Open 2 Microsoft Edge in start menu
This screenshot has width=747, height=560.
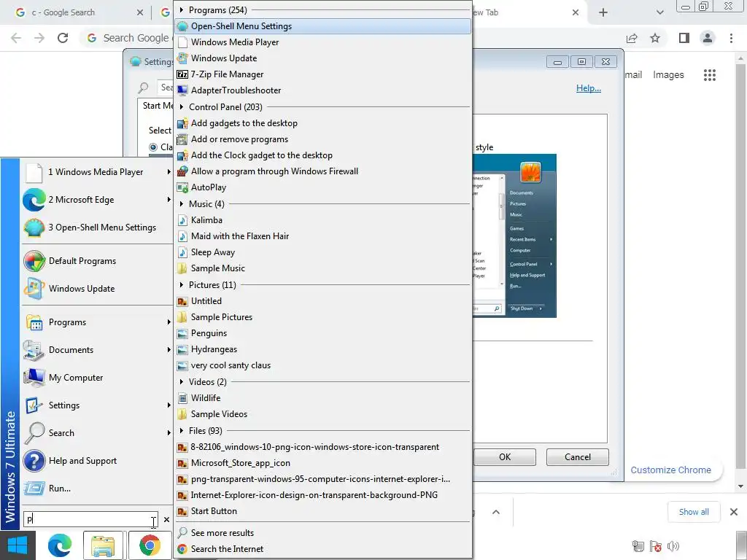[x=97, y=200]
